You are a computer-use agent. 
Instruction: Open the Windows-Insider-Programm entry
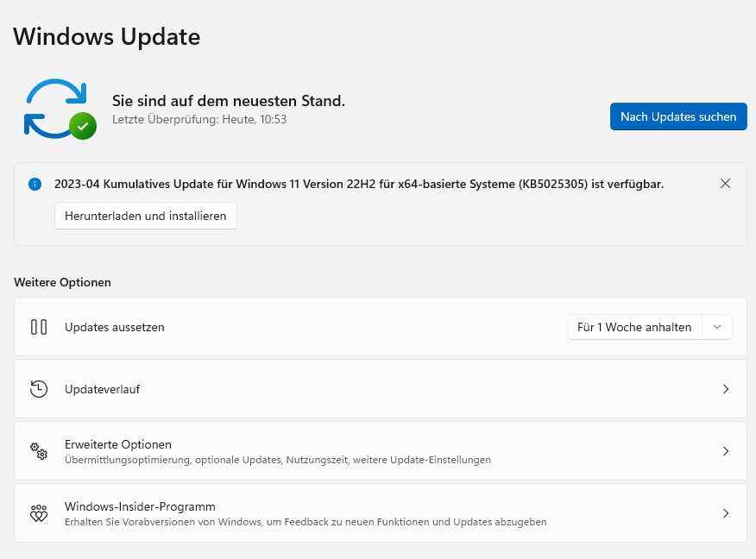coord(140,506)
